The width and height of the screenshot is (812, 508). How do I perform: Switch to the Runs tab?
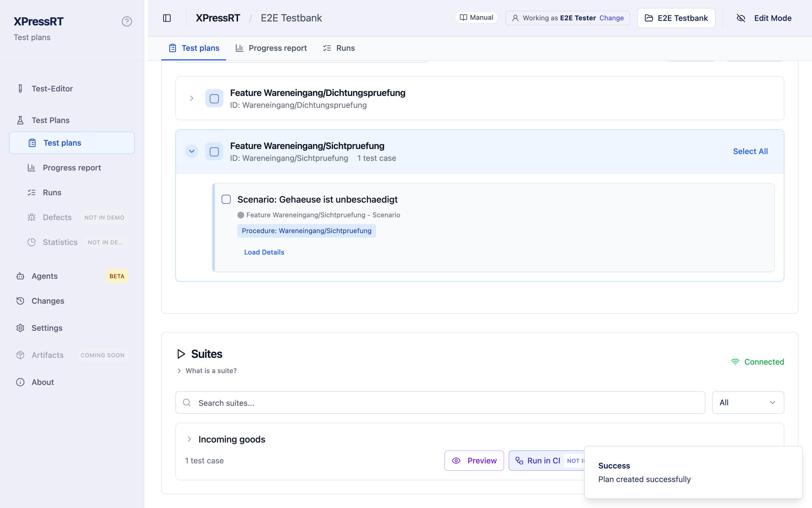click(339, 48)
